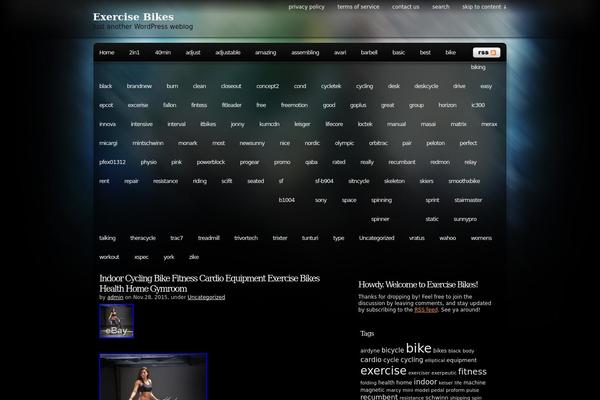This screenshot has width=600, height=400.
Task: Open the powerblock category
Action: coord(211,162)
